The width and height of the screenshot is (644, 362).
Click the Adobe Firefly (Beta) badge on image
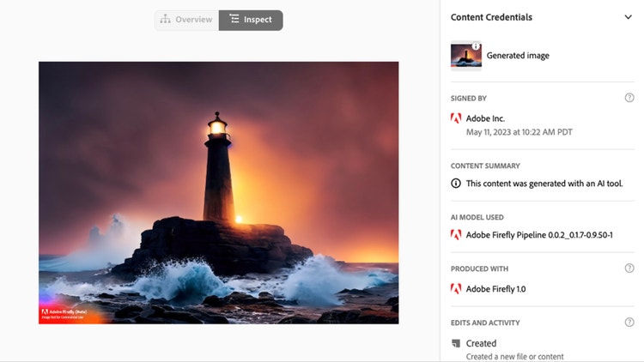(64, 314)
